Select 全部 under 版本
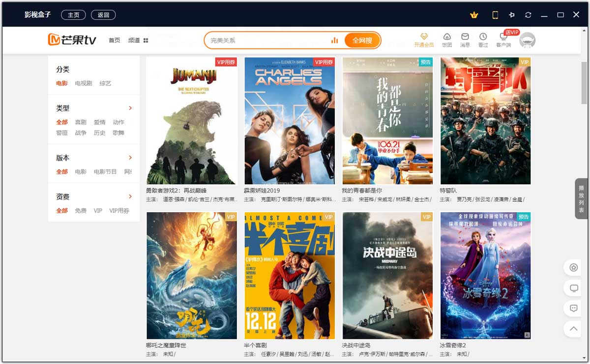Screen dimensions: 590x364 point(62,172)
